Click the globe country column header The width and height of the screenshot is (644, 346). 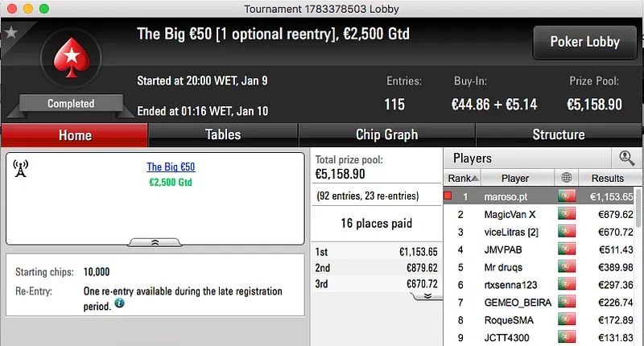pos(566,178)
